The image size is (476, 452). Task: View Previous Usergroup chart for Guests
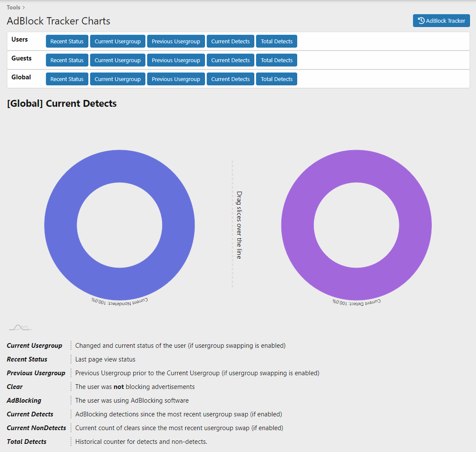click(x=176, y=60)
